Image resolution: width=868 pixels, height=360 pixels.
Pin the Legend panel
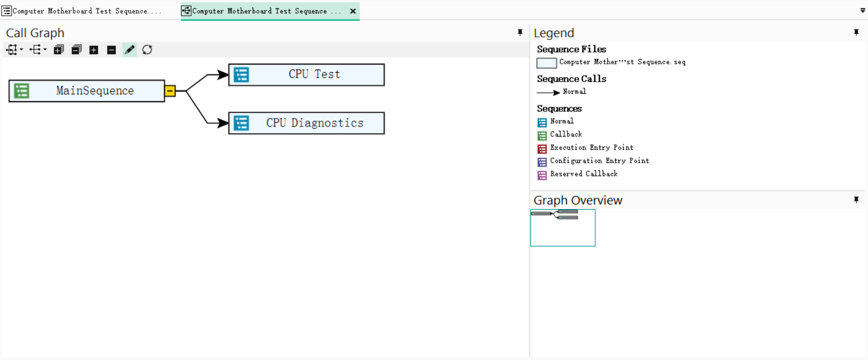pyautogui.click(x=856, y=33)
